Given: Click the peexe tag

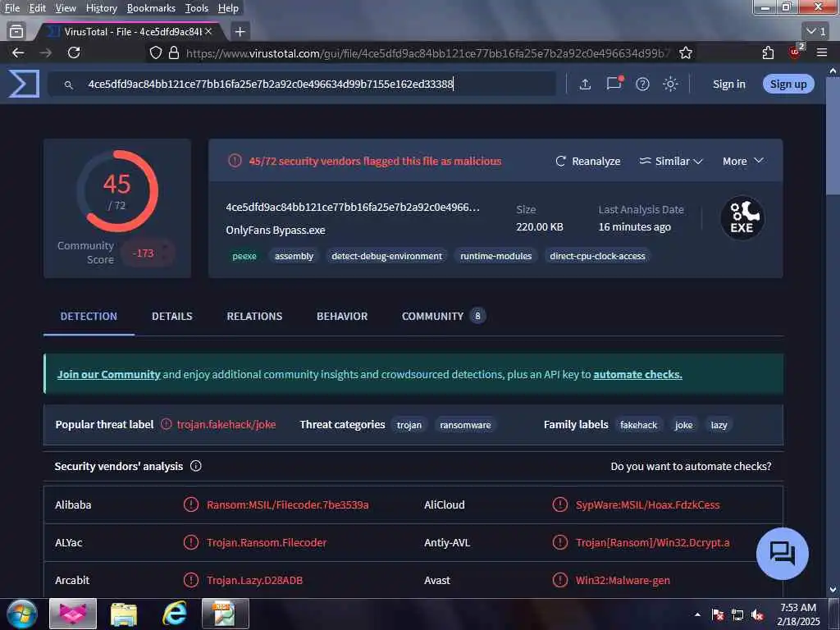Looking at the screenshot, I should (x=244, y=256).
